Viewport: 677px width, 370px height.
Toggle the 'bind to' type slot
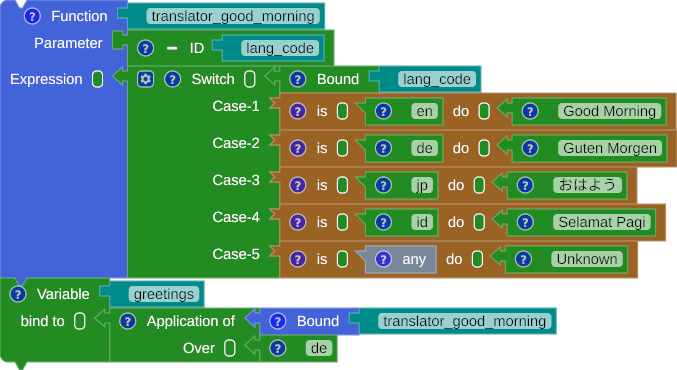[x=79, y=322]
